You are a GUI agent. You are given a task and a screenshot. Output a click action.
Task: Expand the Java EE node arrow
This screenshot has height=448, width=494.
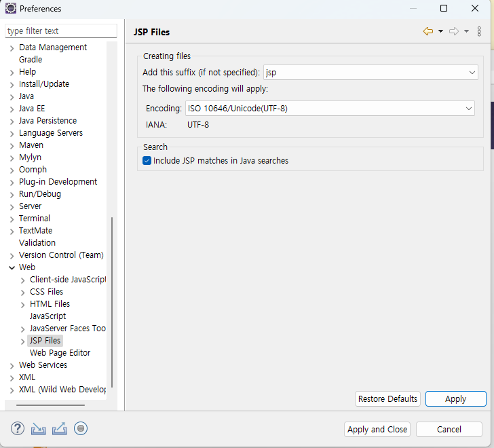coord(12,109)
